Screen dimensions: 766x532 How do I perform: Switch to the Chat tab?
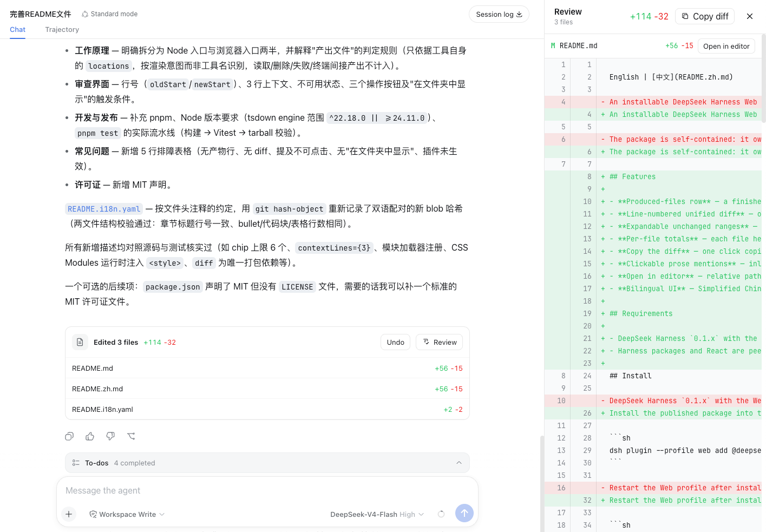click(17, 30)
